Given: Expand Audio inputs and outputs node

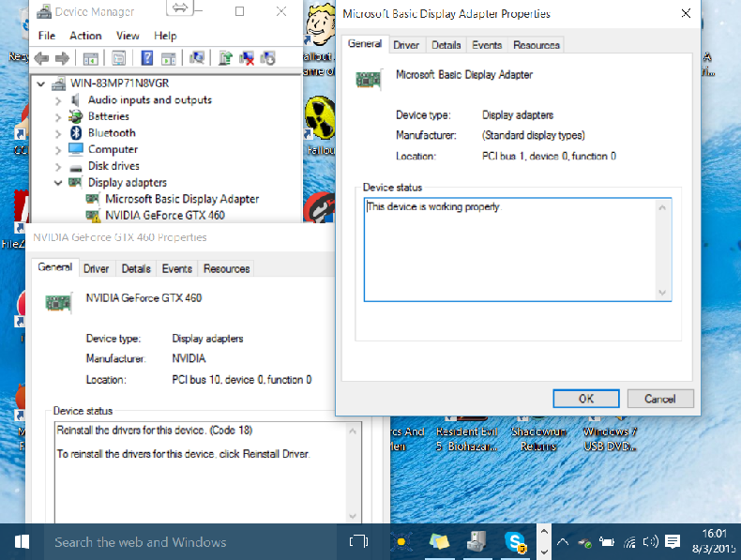Looking at the screenshot, I should click(57, 101).
